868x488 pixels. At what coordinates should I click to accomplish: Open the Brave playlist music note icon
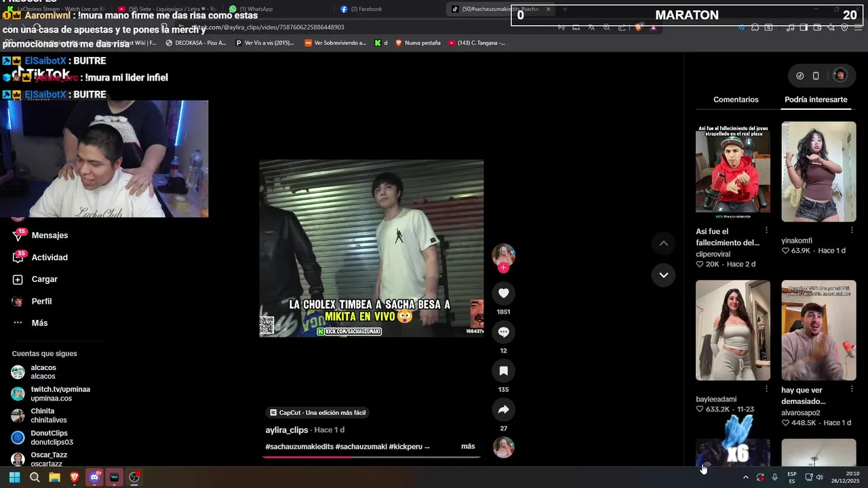pos(790,27)
